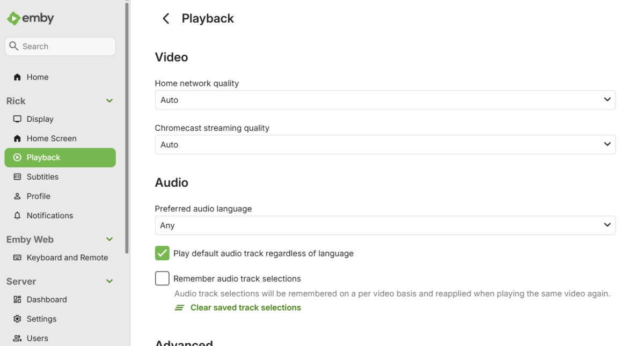Image resolution: width=644 pixels, height=346 pixels.
Task: Collapse the Rick sidebar section
Action: [x=109, y=101]
